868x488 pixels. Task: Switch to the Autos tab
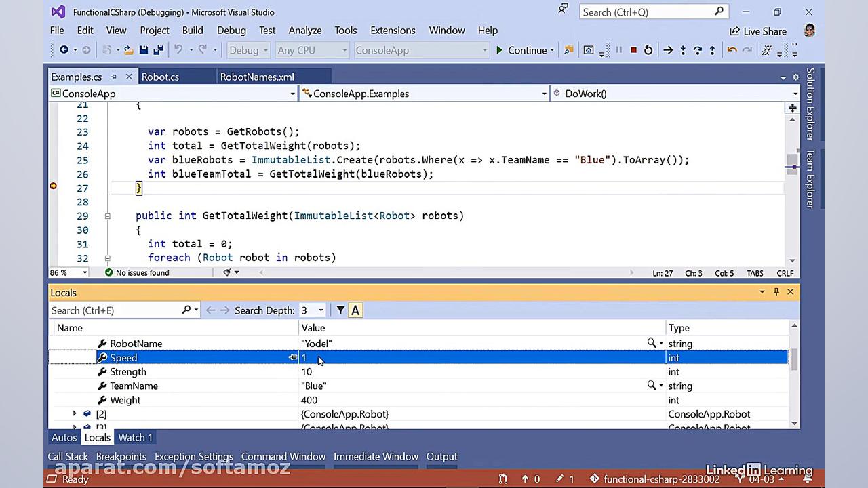(x=64, y=437)
